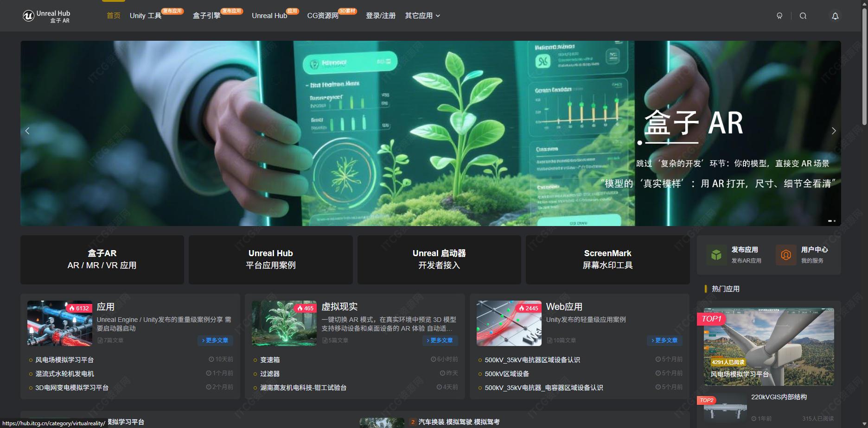Click the left banner navigation arrow
Image resolution: width=868 pixels, height=428 pixels.
tap(27, 131)
